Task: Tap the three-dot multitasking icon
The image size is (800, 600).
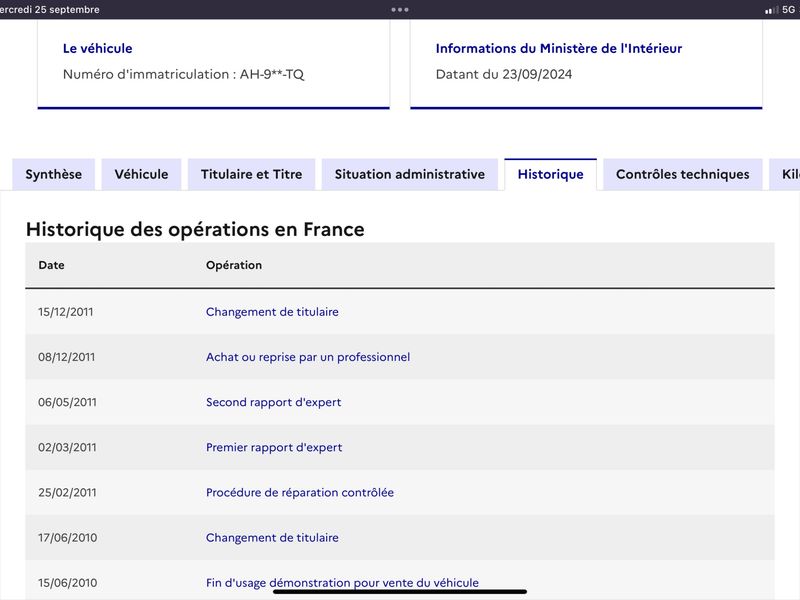Action: click(399, 9)
